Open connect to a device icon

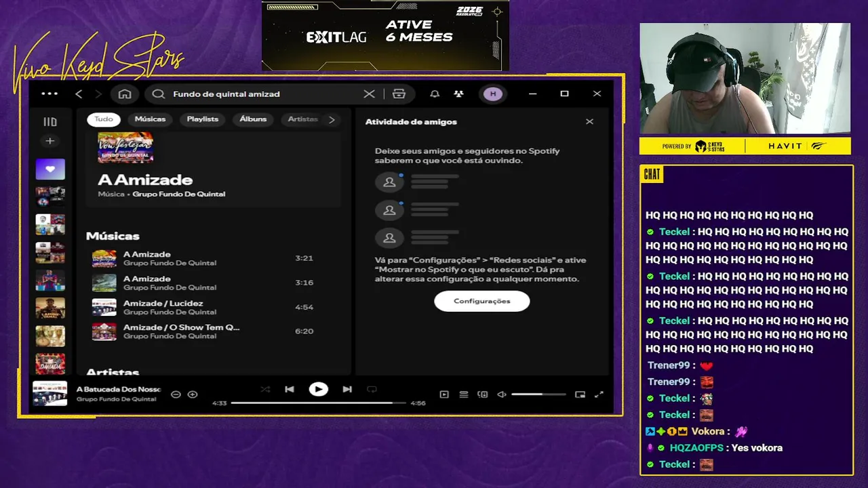click(483, 394)
